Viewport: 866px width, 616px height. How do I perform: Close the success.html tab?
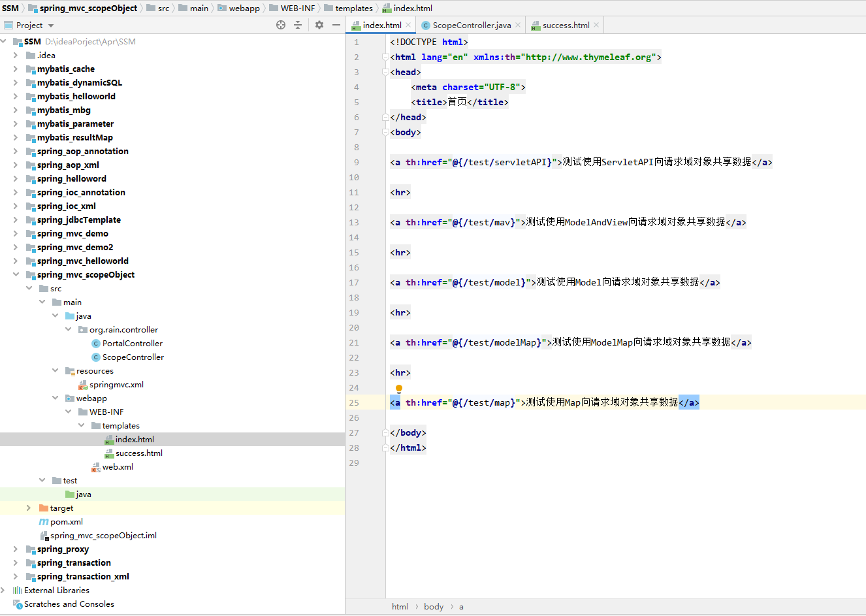[596, 25]
